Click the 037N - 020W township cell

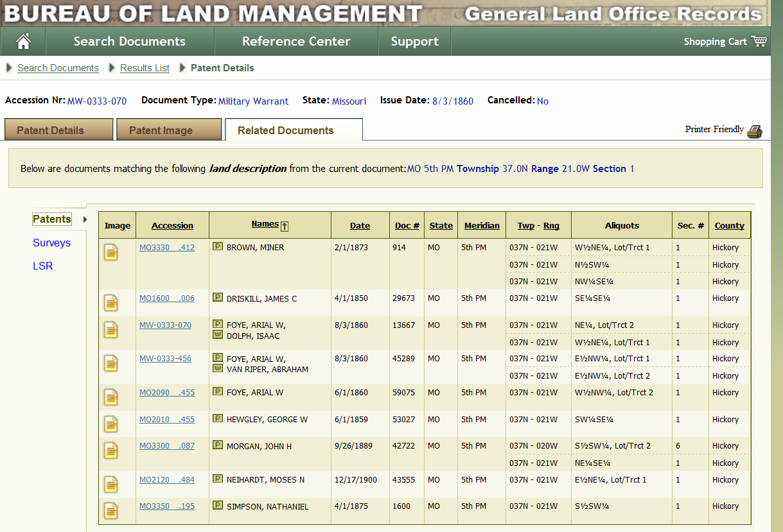534,446
